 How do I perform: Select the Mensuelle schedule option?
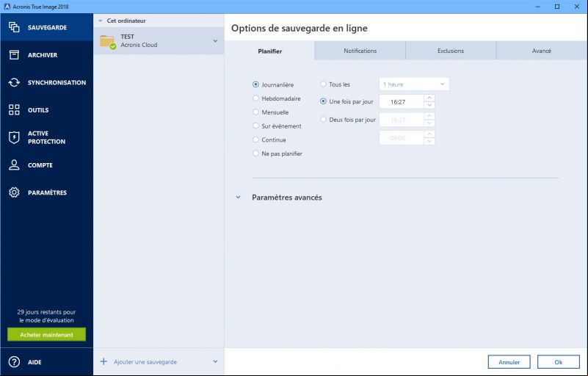tap(255, 112)
